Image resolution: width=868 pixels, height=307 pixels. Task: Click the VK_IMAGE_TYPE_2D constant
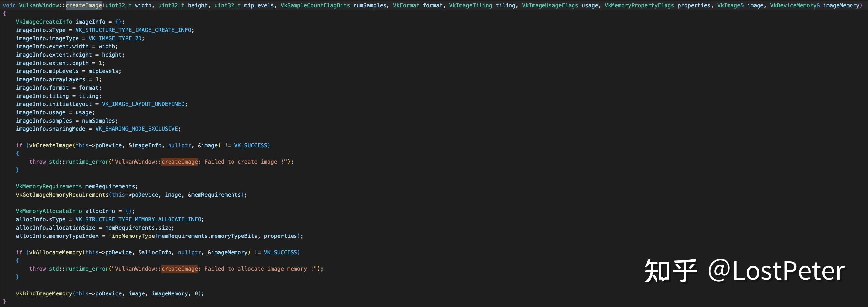(115, 38)
